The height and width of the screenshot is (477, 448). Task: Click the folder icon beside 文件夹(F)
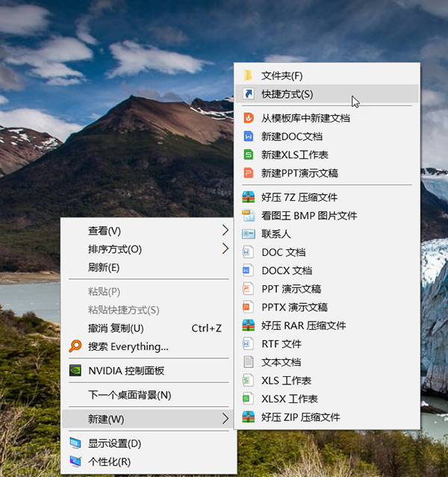pos(249,75)
